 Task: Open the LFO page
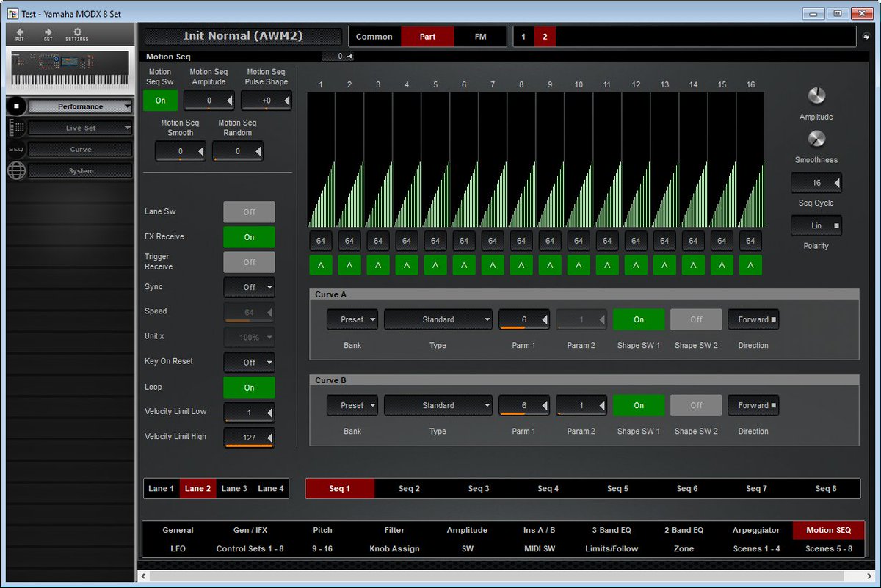tap(178, 548)
